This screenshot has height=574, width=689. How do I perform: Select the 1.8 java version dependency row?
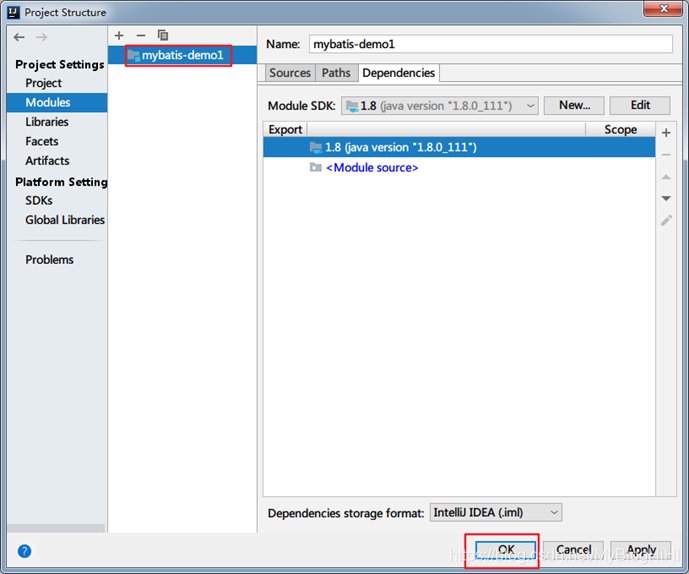(x=459, y=147)
